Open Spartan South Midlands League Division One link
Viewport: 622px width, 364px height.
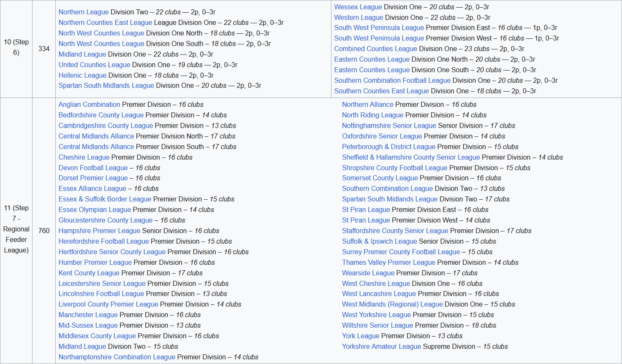(106, 86)
